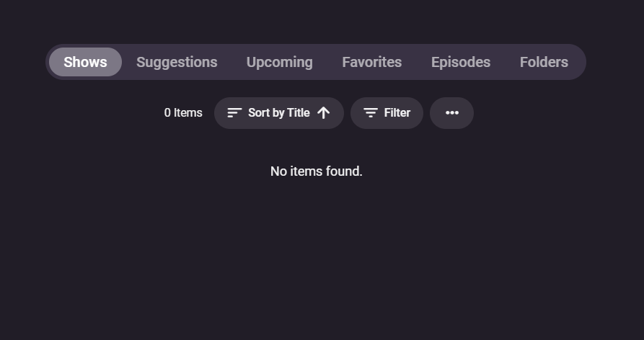The height and width of the screenshot is (340, 644).
Task: Click the empty space right of the more options button
Action: (x=534, y=113)
